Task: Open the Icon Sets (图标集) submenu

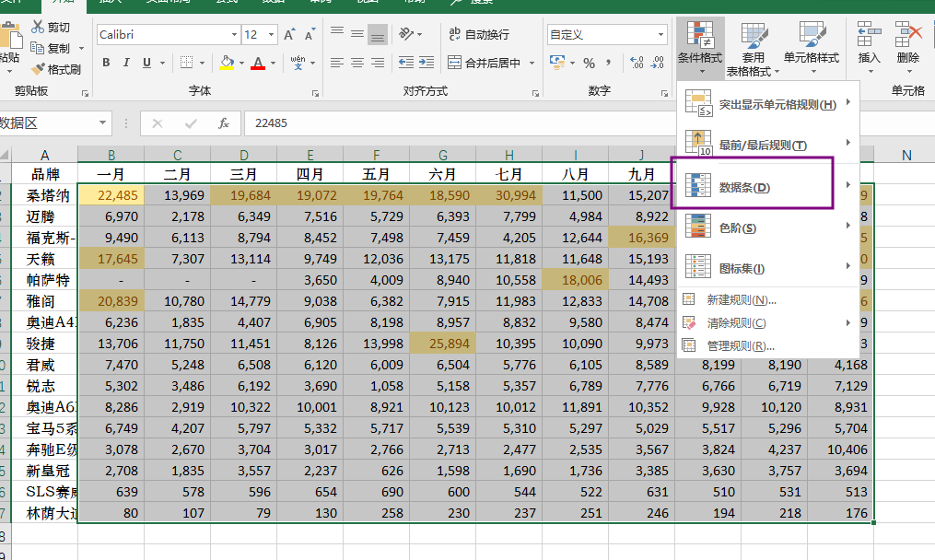Action: point(768,268)
